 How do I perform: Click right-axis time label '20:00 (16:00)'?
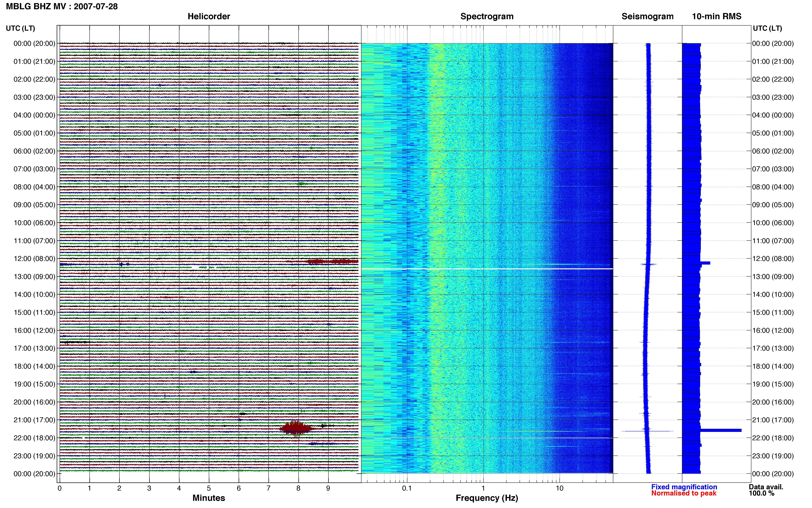click(x=773, y=402)
